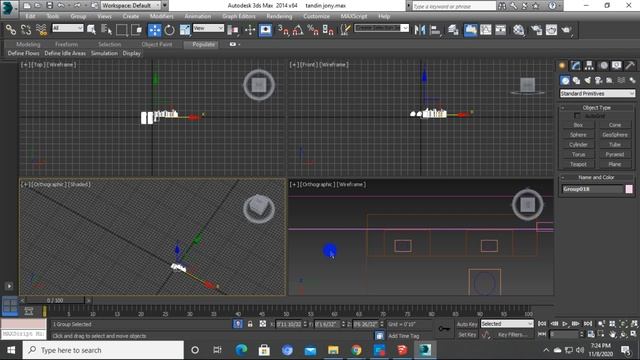Open Select by Name list tool
This screenshot has height=360, width=640.
pos(107,30)
